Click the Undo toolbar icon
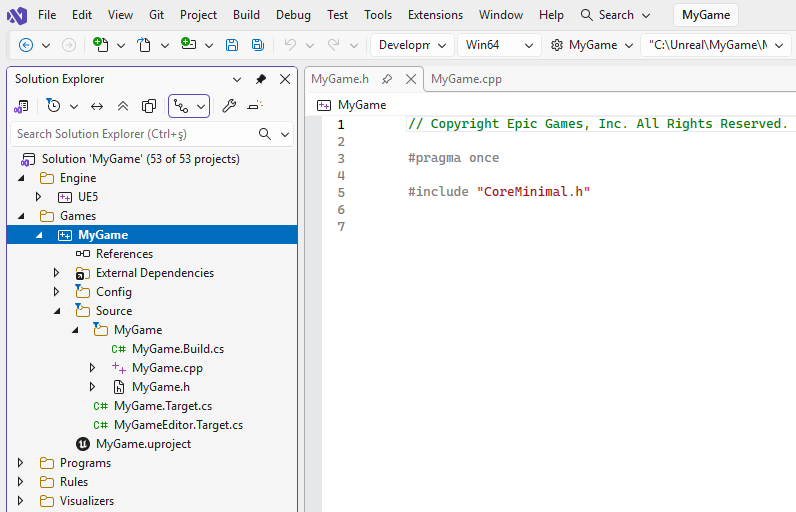 pyautogui.click(x=290, y=45)
